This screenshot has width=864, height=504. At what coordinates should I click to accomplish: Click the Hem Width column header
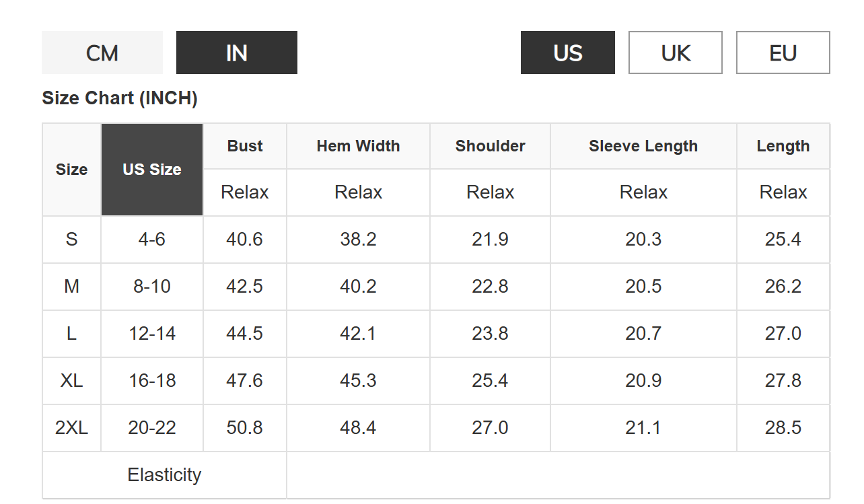(358, 146)
